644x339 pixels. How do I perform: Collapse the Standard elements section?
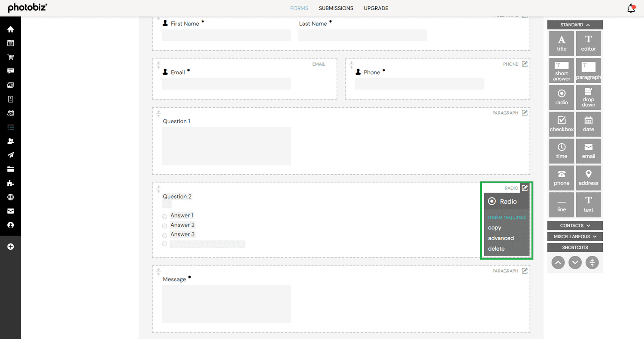tap(575, 25)
